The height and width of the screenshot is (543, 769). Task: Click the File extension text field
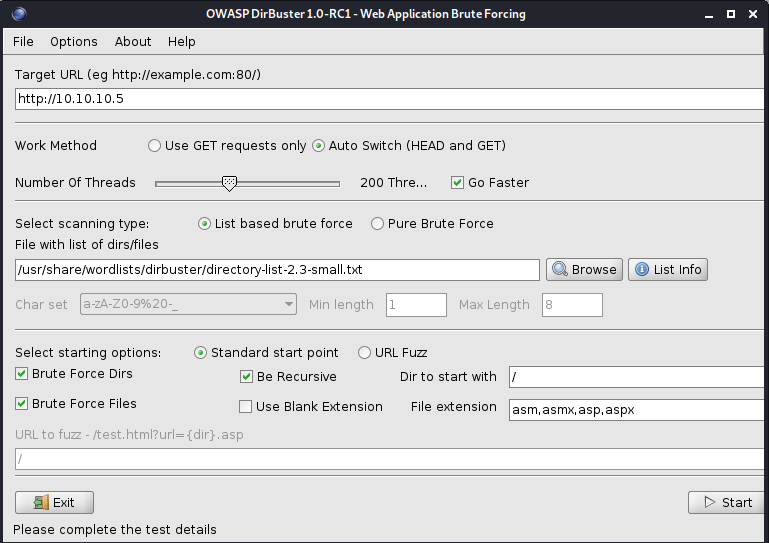637,410
